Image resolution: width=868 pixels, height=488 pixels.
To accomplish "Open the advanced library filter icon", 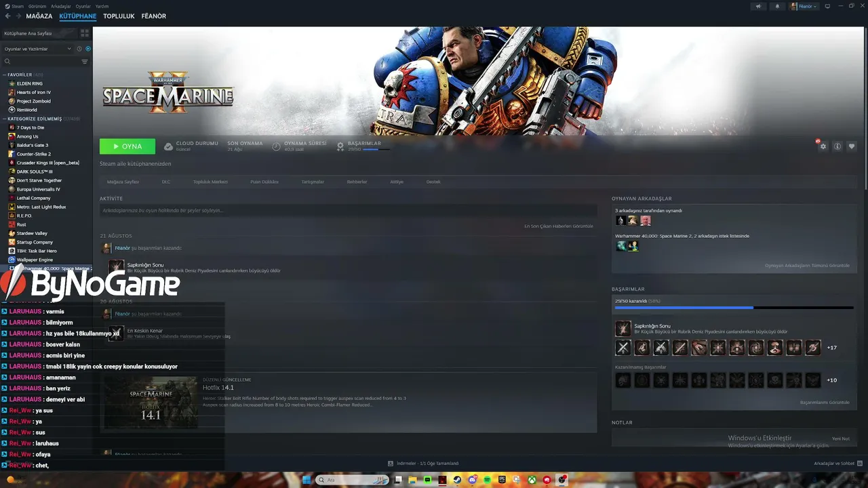I will (x=85, y=62).
